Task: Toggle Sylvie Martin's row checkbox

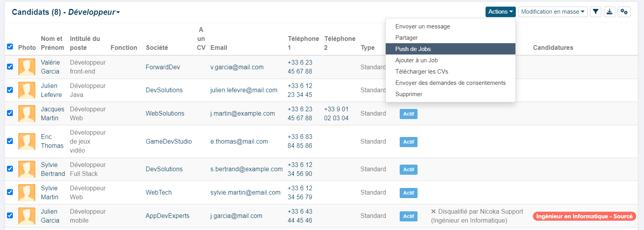Action: point(10,192)
